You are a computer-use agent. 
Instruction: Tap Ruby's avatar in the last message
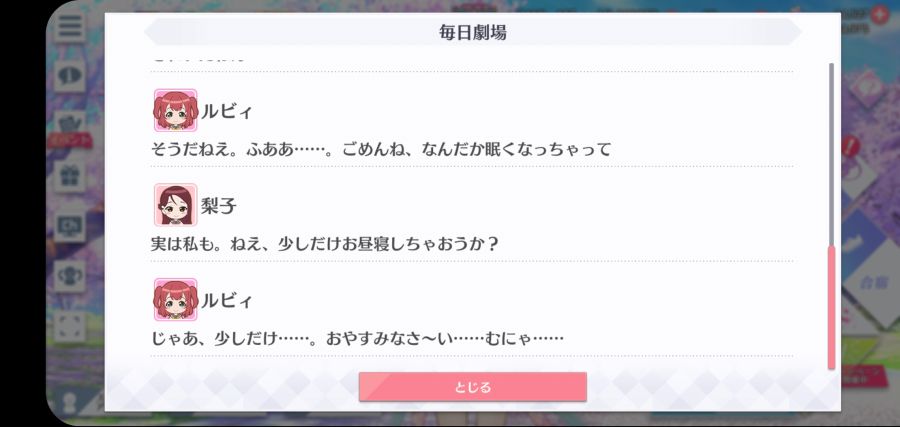point(175,300)
